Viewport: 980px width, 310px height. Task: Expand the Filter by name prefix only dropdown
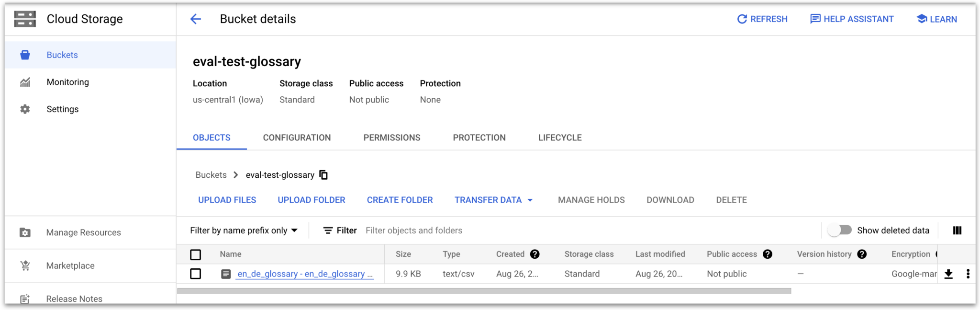[x=244, y=230]
